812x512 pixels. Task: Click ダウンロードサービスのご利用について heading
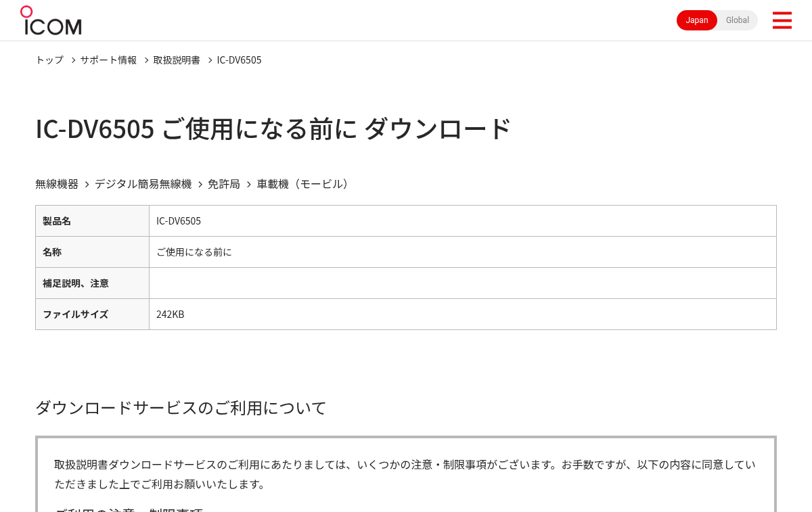(x=181, y=408)
